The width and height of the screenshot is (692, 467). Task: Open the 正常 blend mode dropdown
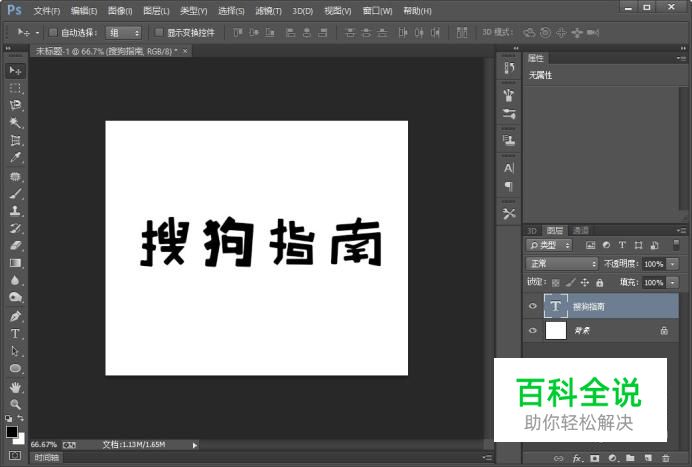pos(562,264)
